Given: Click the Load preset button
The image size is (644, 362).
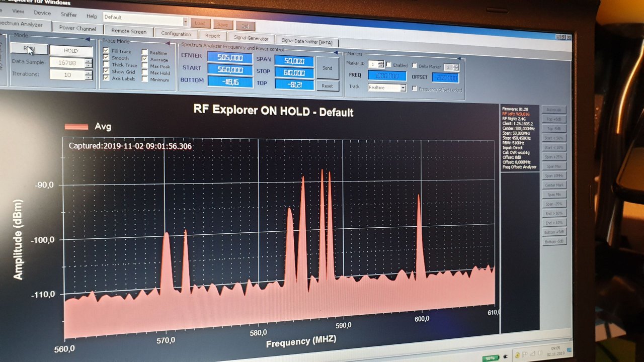Looking at the screenshot, I should click(200, 24).
